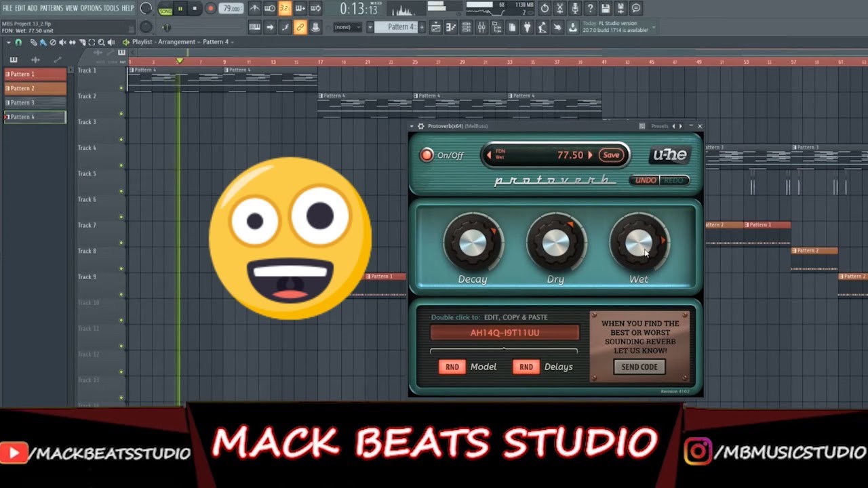Open the piano roll toolbar icon
868x488 pixels.
(x=451, y=27)
